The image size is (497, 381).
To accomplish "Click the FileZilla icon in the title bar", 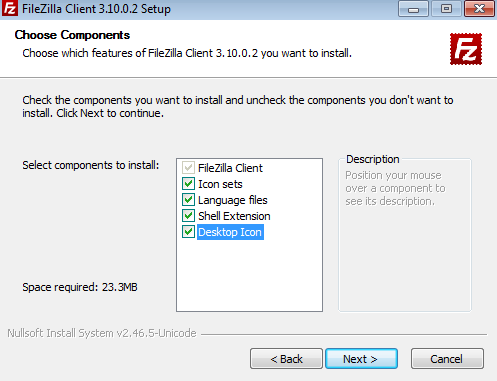I will point(9,8).
